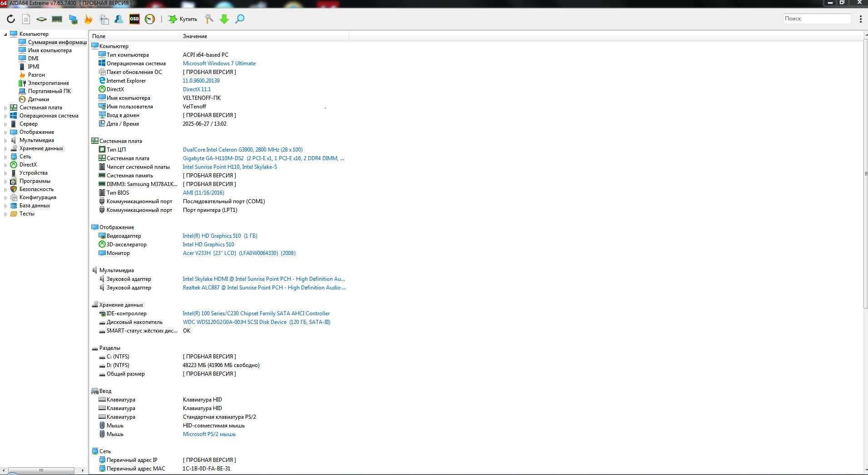Open the three-dot menu beside search
This screenshot has height=475, width=868.
click(x=860, y=19)
